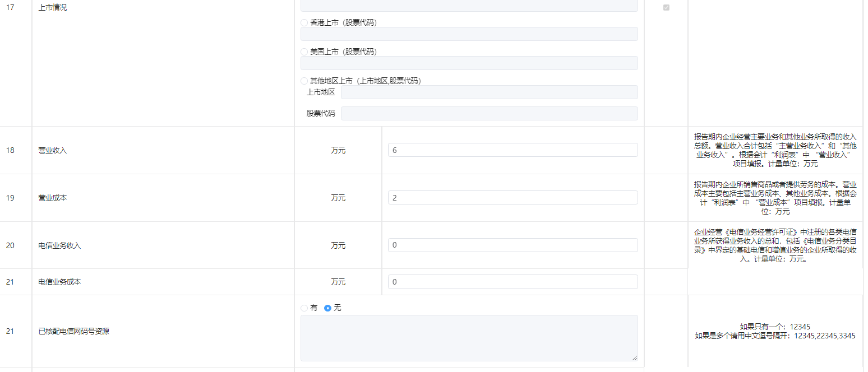Click row number 19
Image resolution: width=868 pixels, height=372 pixels.
click(10, 198)
